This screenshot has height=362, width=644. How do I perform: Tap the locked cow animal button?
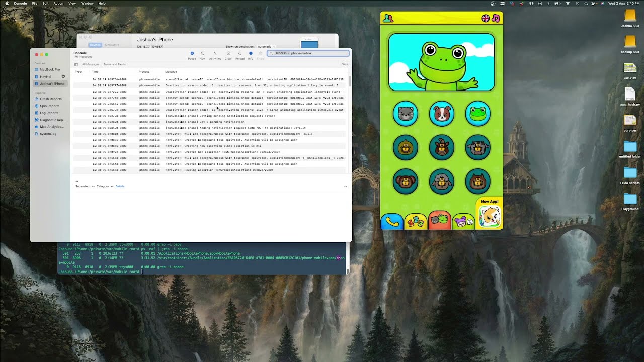[478, 147]
